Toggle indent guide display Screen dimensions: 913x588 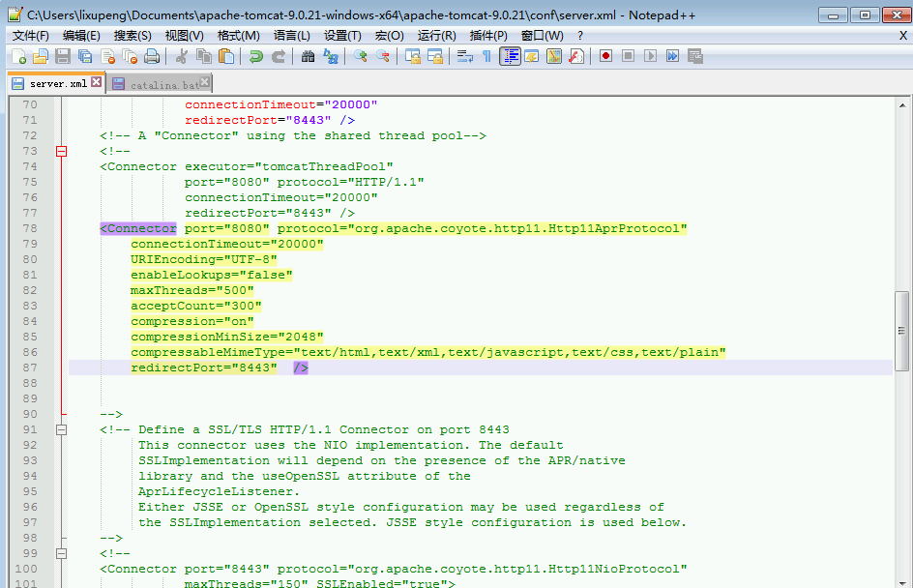click(510, 56)
